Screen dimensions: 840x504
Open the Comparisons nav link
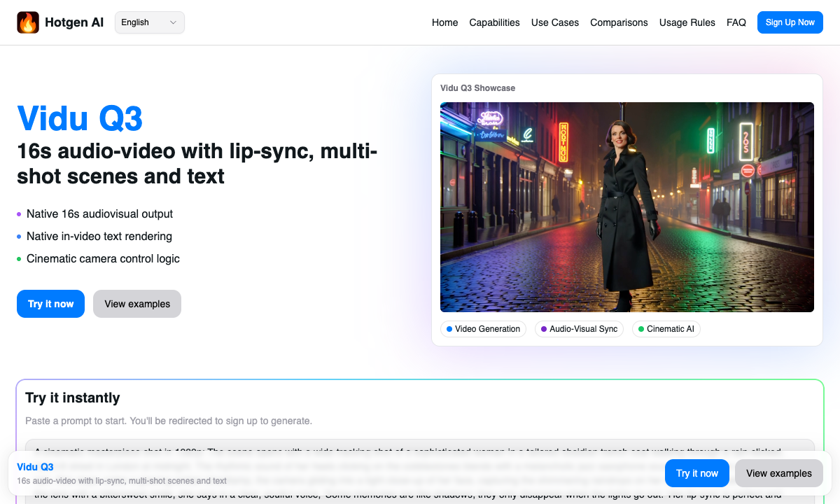[x=619, y=22]
